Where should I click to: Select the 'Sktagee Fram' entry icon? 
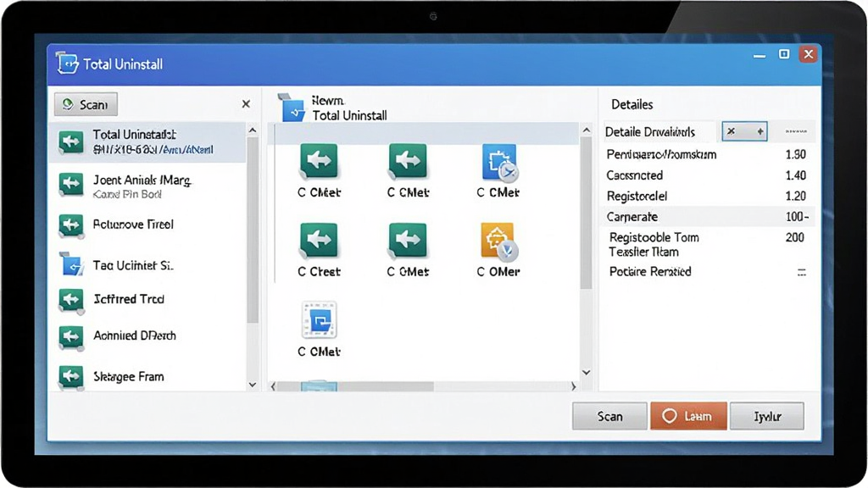(x=71, y=377)
